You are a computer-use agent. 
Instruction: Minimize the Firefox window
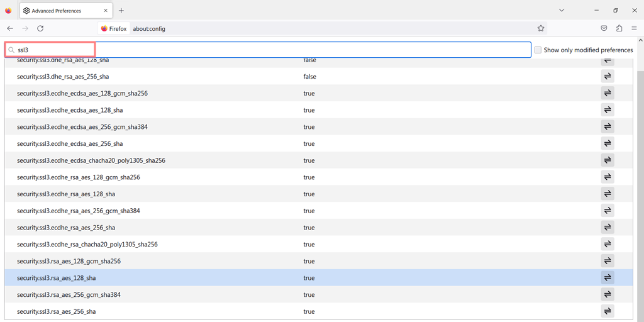point(596,10)
